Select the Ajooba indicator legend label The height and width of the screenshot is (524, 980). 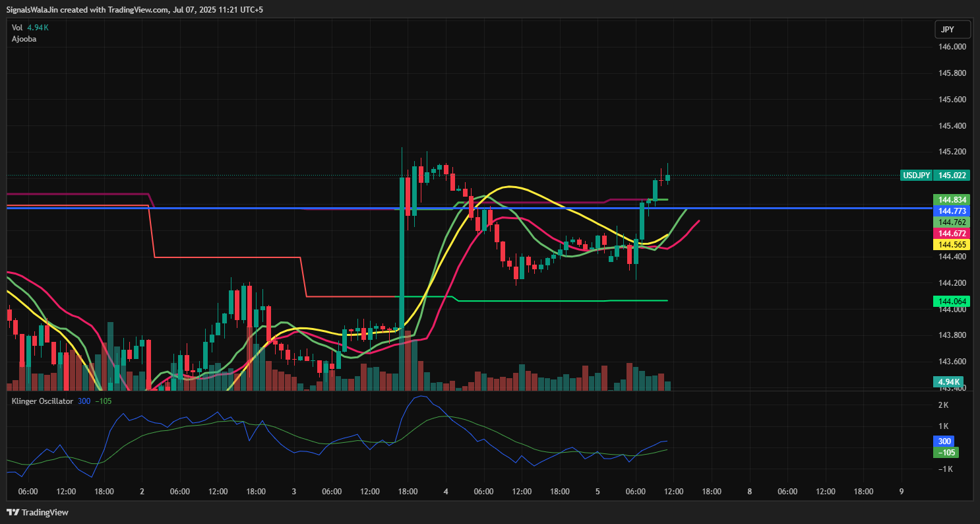tap(24, 39)
